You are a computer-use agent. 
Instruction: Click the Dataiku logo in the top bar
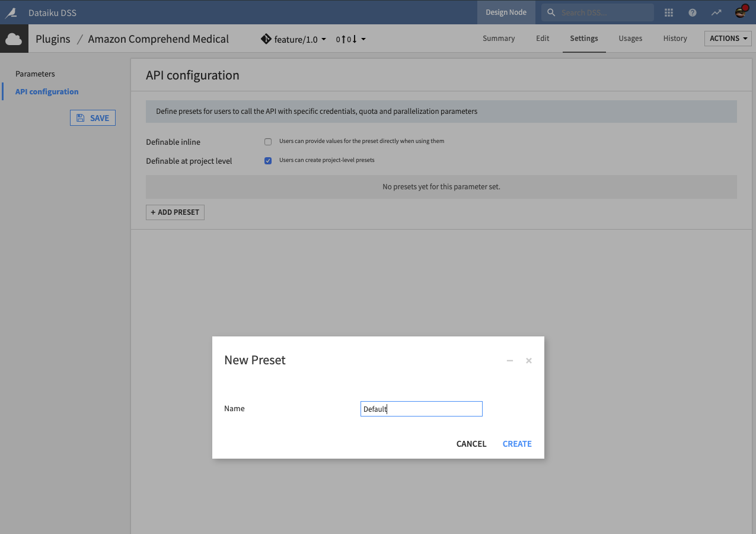click(12, 12)
